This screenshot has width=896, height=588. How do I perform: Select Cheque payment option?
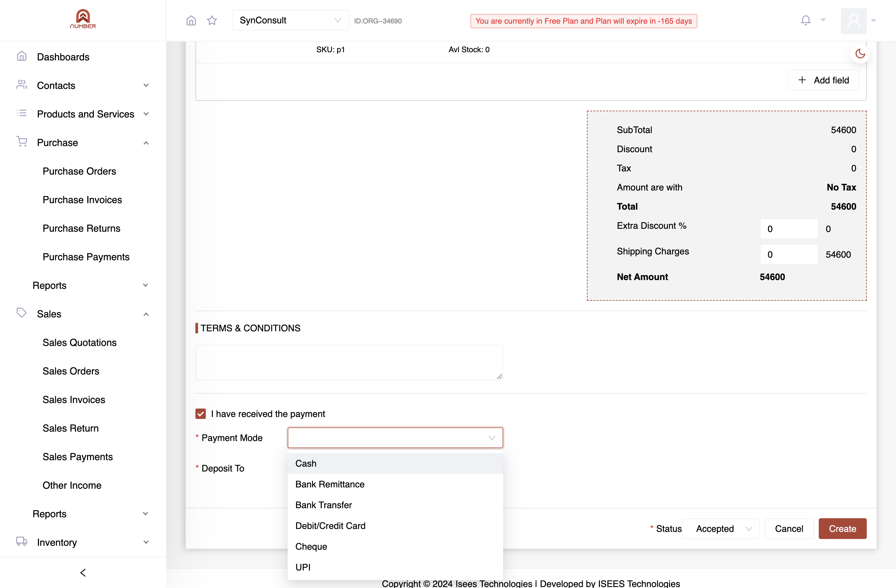click(395, 546)
